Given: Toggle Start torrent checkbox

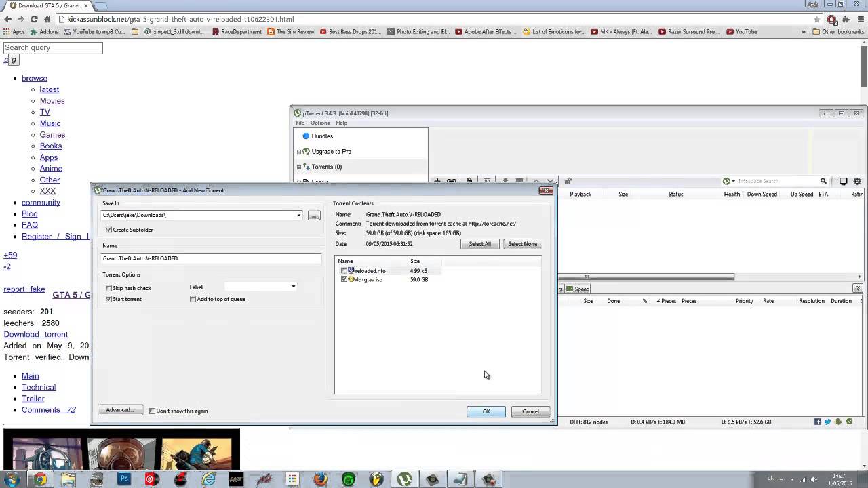Looking at the screenshot, I should (108, 299).
